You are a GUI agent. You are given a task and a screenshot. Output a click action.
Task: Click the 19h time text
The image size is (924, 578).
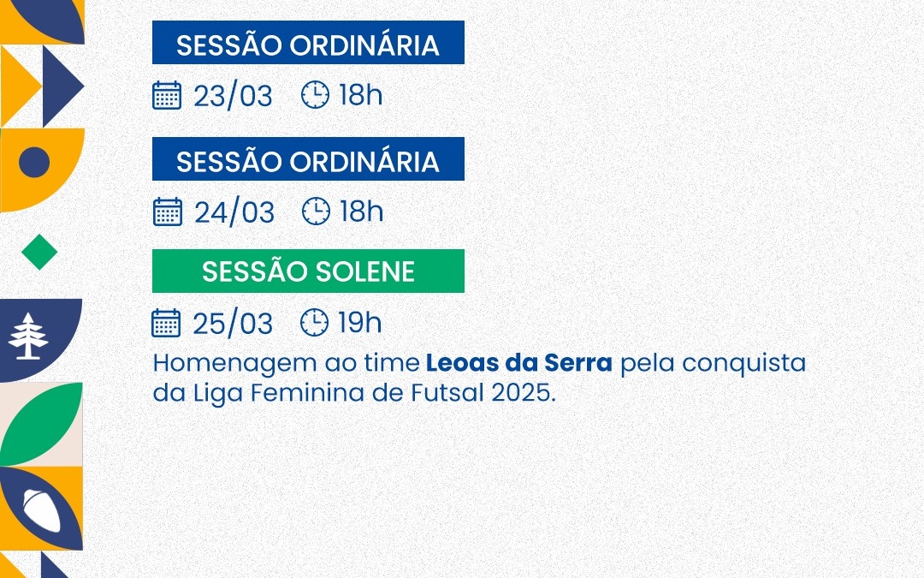pos(359,324)
